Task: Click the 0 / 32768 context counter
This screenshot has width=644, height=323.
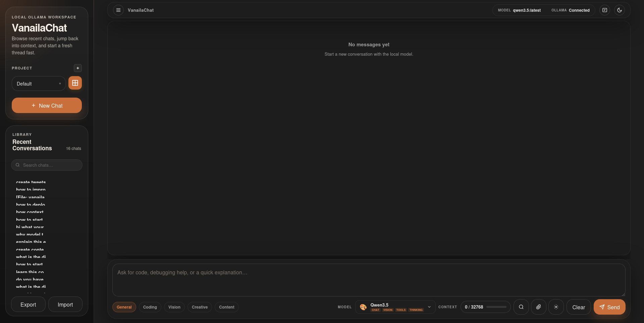Action: coord(474,307)
